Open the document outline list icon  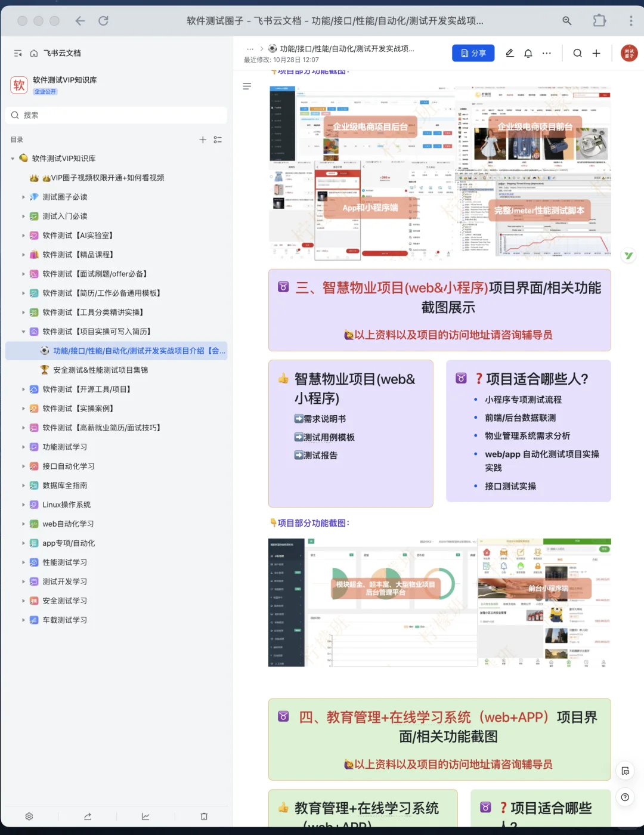coord(247,86)
